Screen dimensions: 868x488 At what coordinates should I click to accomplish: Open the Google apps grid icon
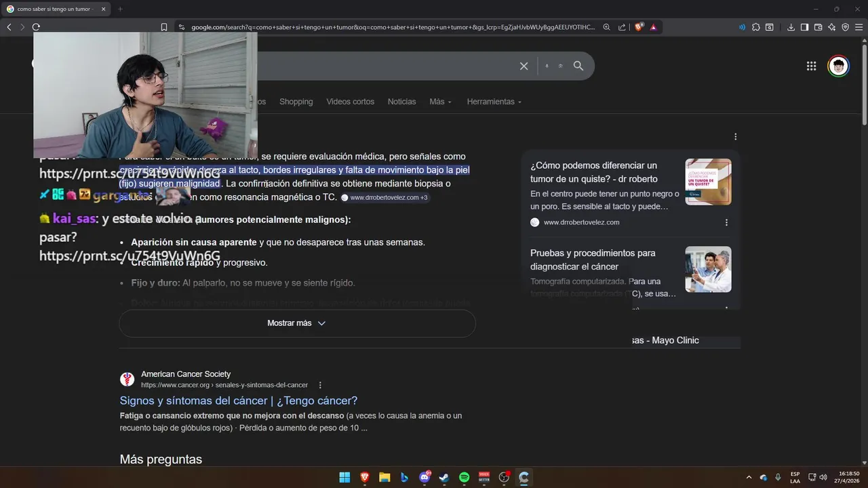(x=811, y=66)
